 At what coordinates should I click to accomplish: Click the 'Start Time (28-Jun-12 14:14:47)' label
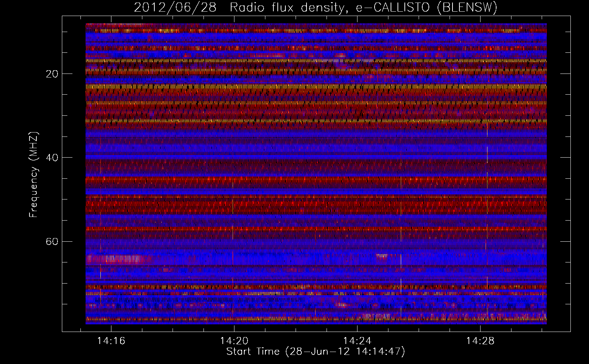316,352
